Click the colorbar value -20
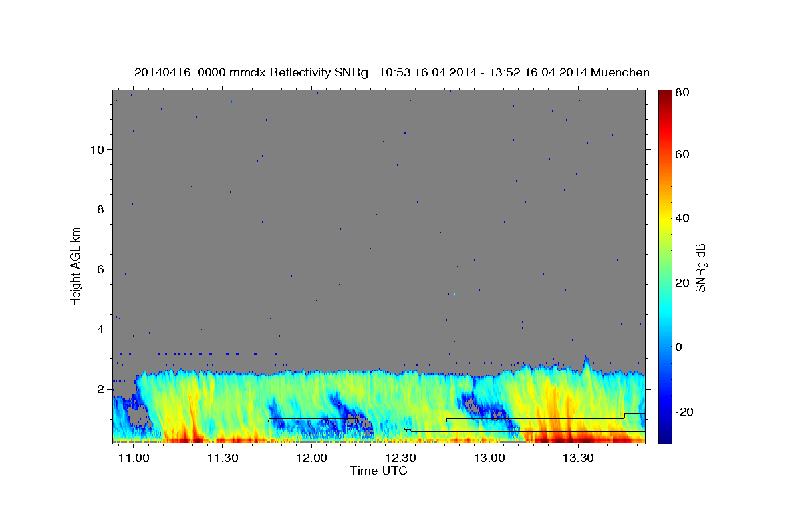Viewport: 798px width, 532px height. click(x=684, y=412)
